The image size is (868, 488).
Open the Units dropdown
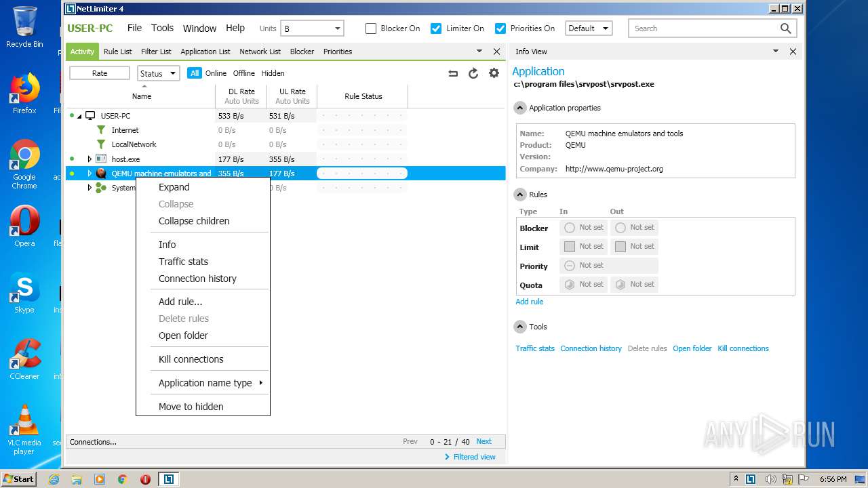pyautogui.click(x=312, y=28)
